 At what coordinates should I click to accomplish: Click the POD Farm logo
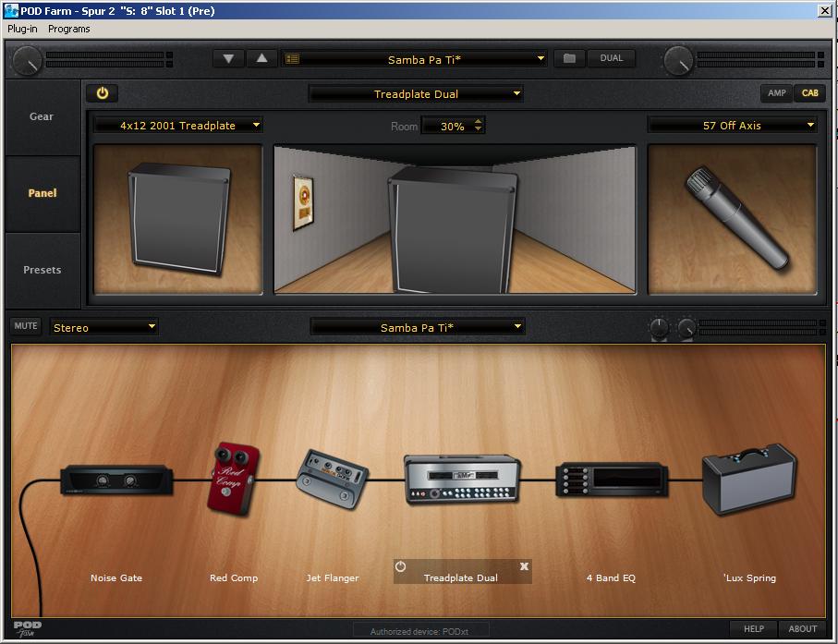click(x=28, y=628)
